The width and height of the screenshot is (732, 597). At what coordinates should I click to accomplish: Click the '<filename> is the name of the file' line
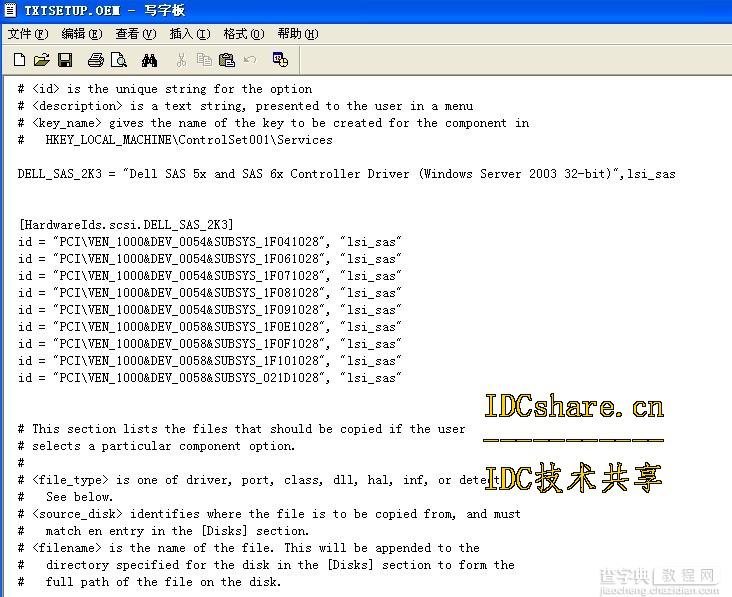pyautogui.click(x=249, y=548)
